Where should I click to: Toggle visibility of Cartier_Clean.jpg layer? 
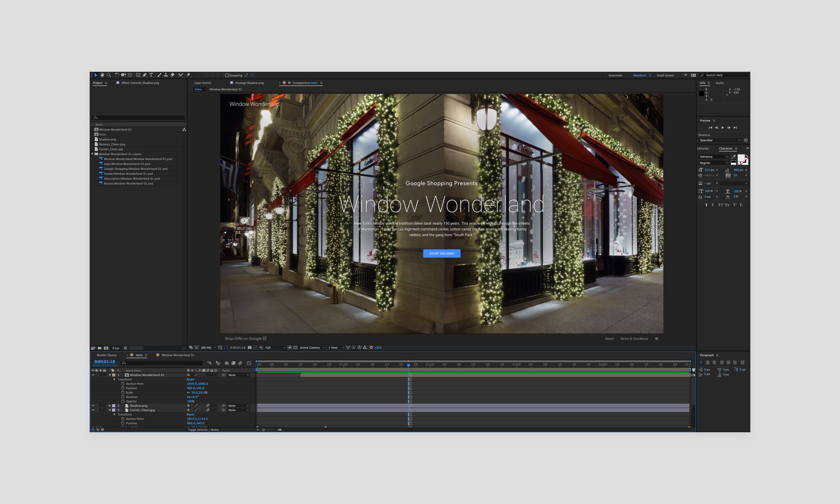coord(93,410)
